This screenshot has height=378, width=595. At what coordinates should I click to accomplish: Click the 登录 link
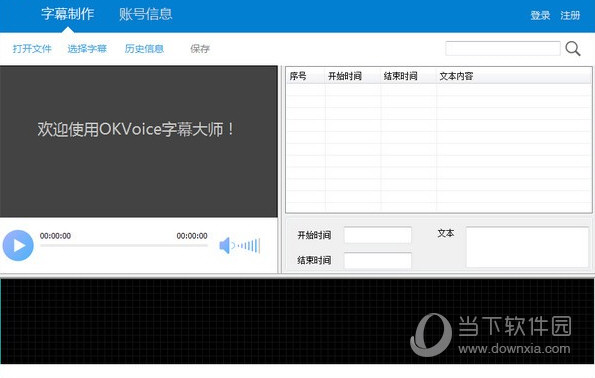click(x=540, y=15)
